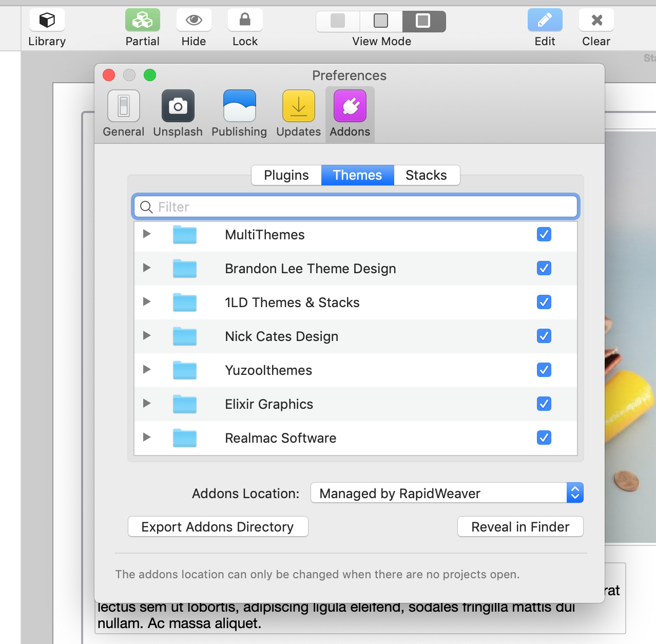Open the Library toolbar icon
Image resolution: width=656 pixels, height=644 pixels.
(x=47, y=20)
